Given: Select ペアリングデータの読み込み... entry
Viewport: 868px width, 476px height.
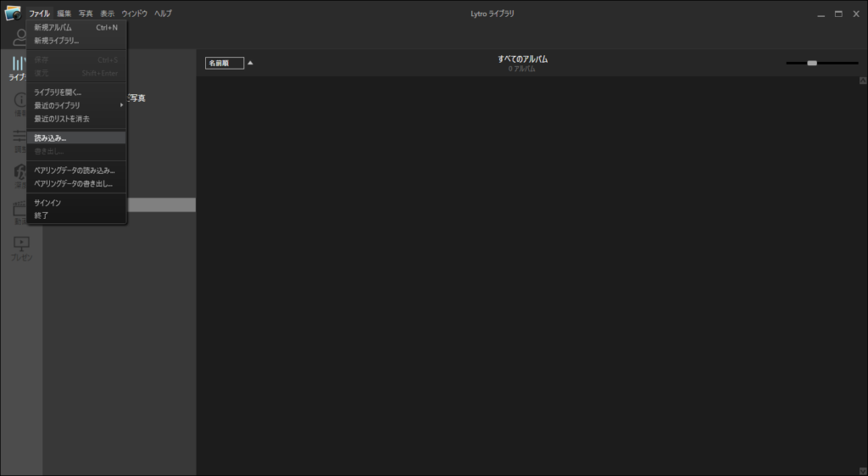Looking at the screenshot, I should (x=76, y=170).
